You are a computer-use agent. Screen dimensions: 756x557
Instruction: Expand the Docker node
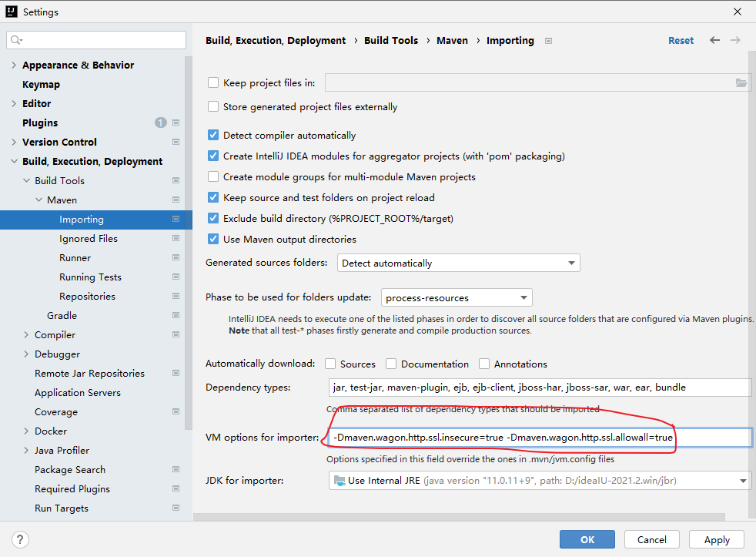[x=26, y=431]
